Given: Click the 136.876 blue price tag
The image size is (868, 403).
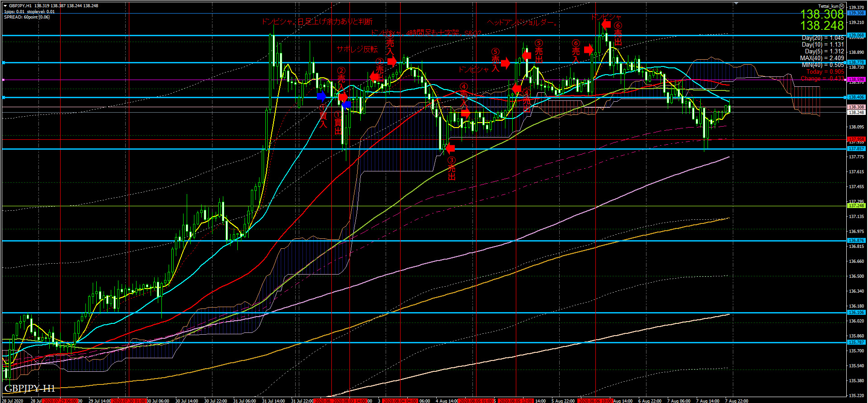Looking at the screenshot, I should [856, 241].
